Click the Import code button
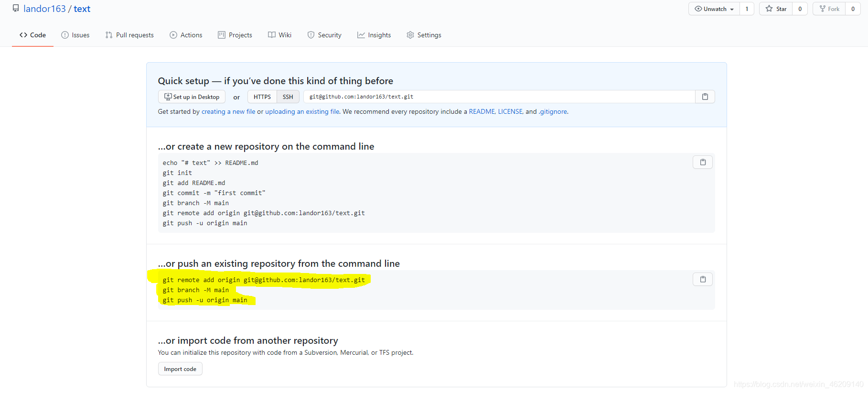This screenshot has width=868, height=393. point(180,369)
